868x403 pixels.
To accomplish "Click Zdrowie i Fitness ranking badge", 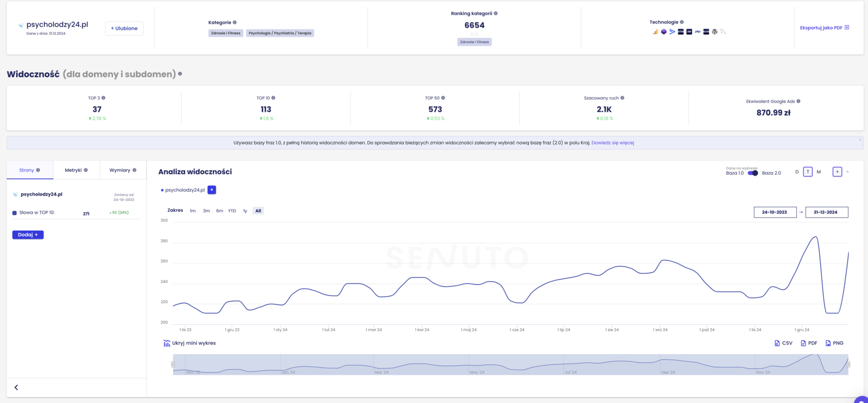I will point(475,42).
